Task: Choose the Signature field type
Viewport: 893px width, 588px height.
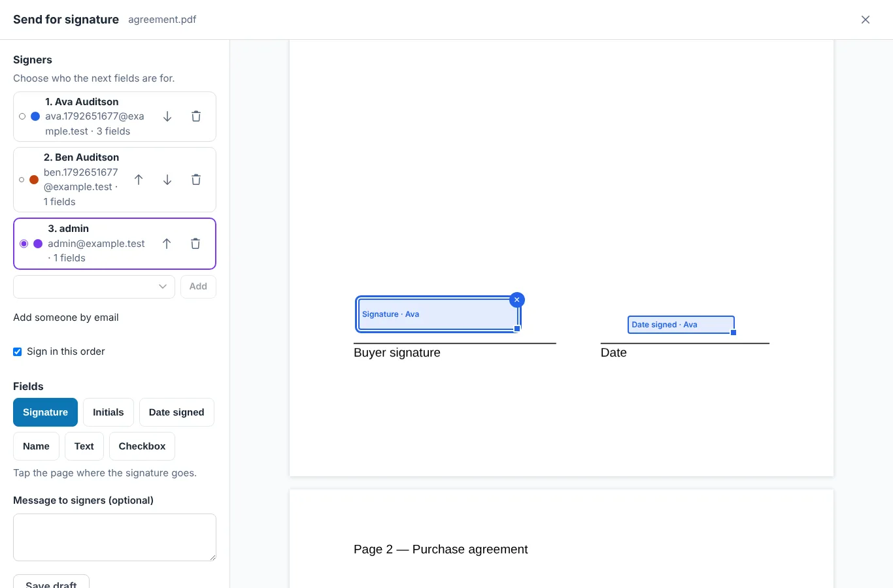Action: (45, 412)
